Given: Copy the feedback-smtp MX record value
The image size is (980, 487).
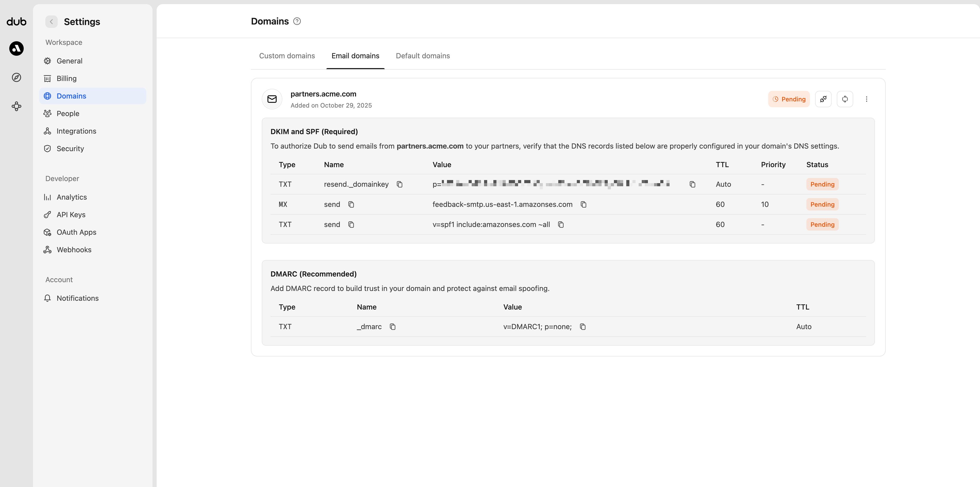Looking at the screenshot, I should [584, 205].
